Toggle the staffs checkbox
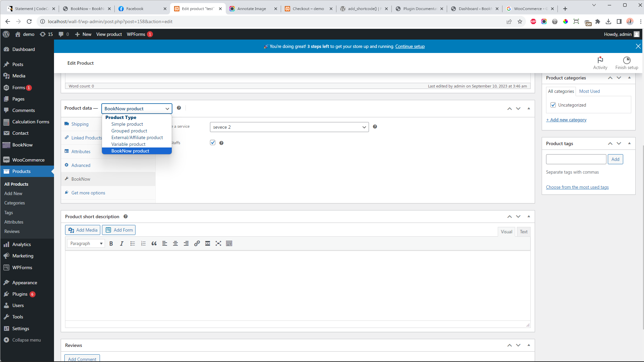 coord(213,143)
